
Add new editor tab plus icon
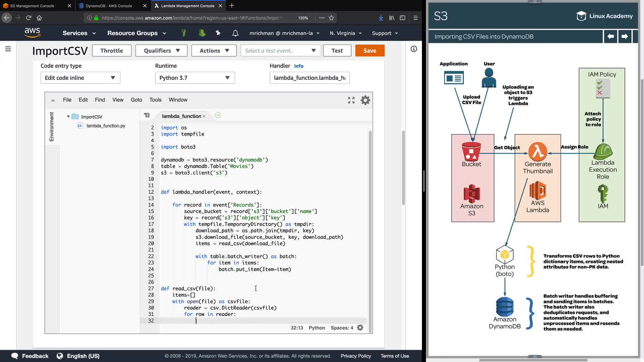point(218,115)
